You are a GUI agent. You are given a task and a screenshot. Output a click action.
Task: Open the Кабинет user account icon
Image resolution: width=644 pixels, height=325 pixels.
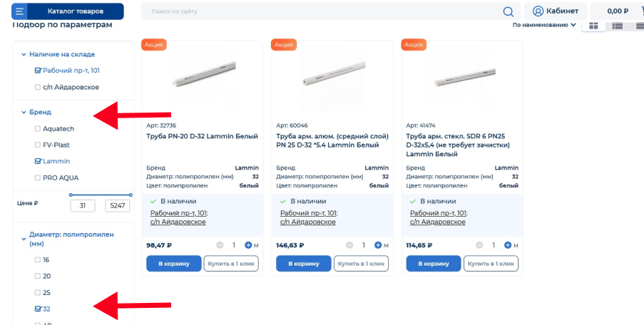point(538,11)
